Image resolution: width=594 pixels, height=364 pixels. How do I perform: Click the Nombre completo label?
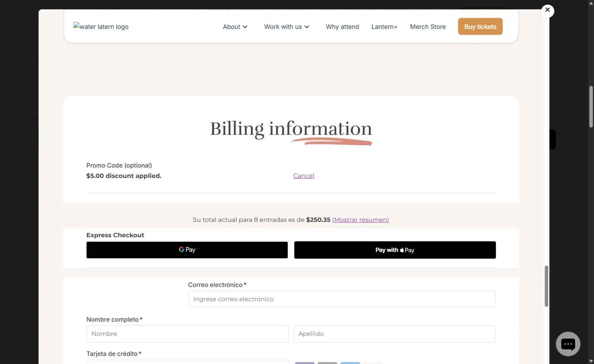click(114, 319)
